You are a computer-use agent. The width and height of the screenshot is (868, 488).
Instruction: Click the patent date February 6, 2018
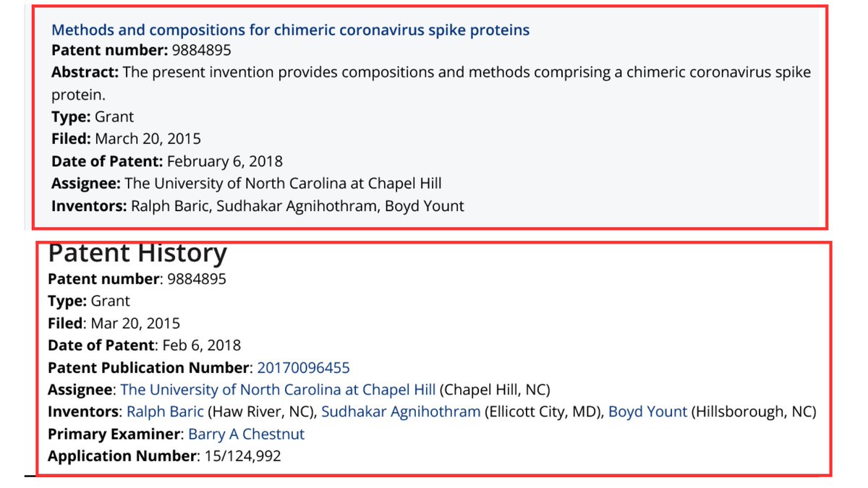tap(224, 160)
